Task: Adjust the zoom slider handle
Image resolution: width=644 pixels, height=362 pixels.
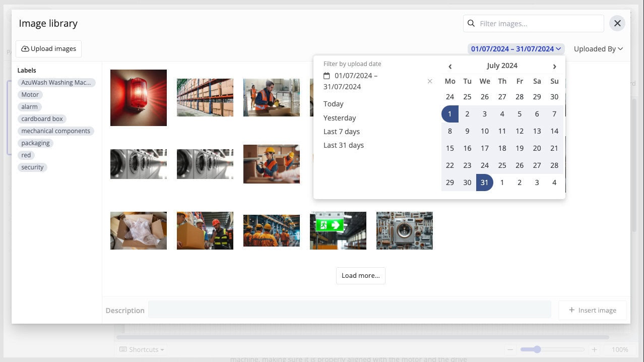Action: [x=537, y=349]
